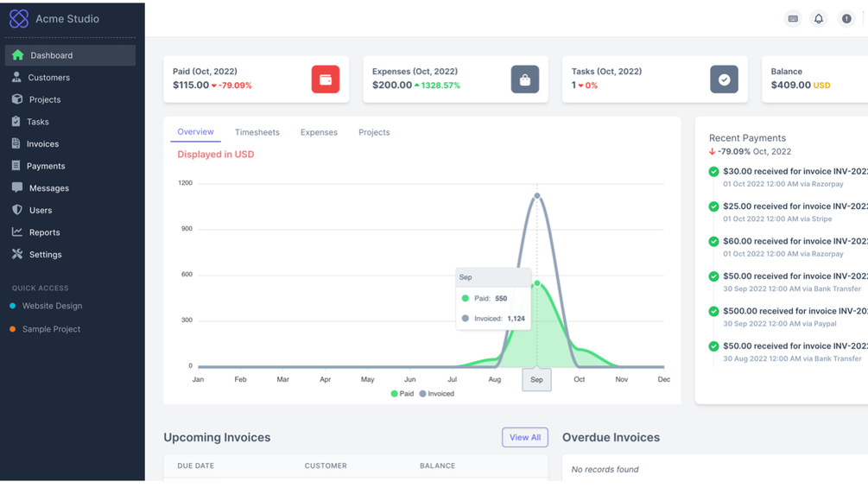The width and height of the screenshot is (868, 488).
Task: Click the red wallet icon on Paid card
Action: click(x=326, y=79)
